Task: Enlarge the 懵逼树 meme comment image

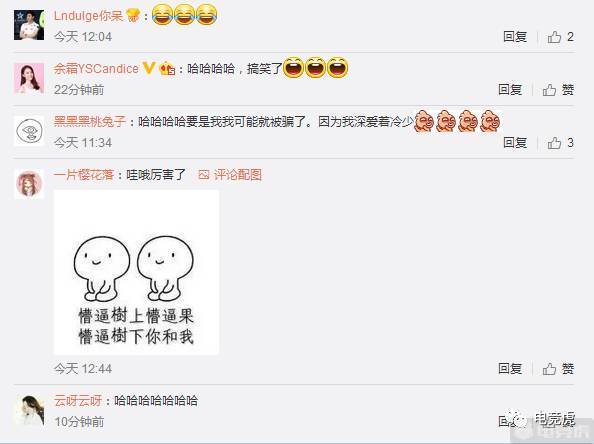Action: click(136, 272)
